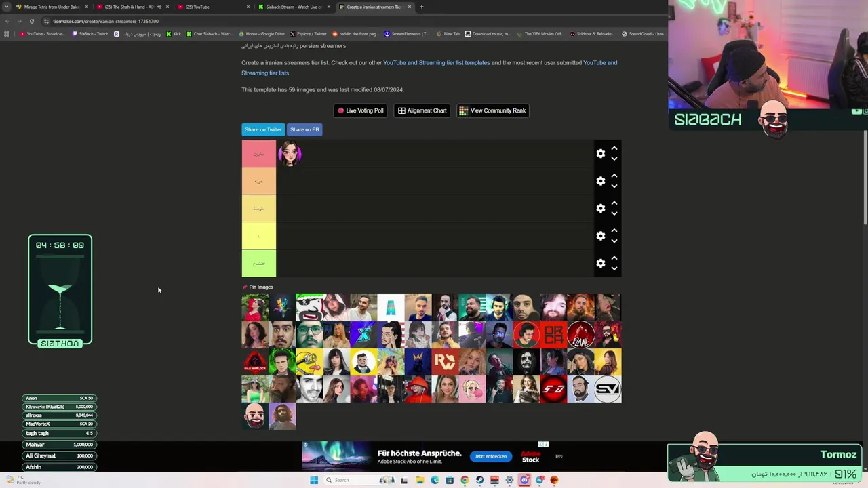Move the red top tier row down

pos(614,159)
